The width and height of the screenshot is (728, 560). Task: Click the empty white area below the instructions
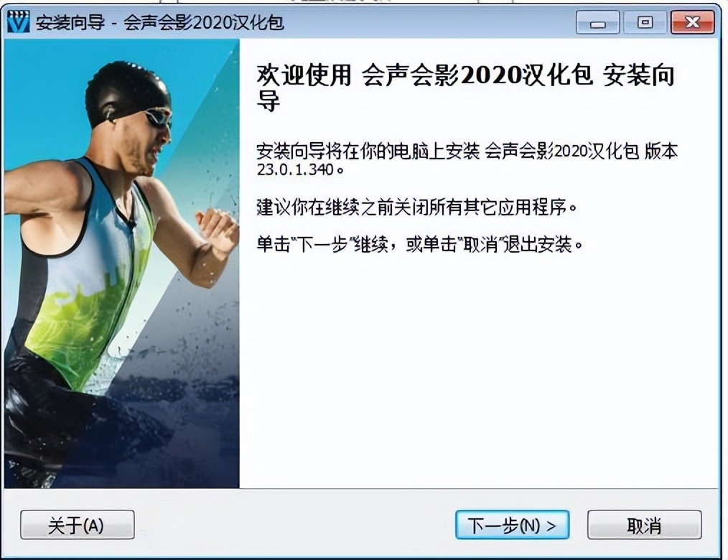[478, 371]
